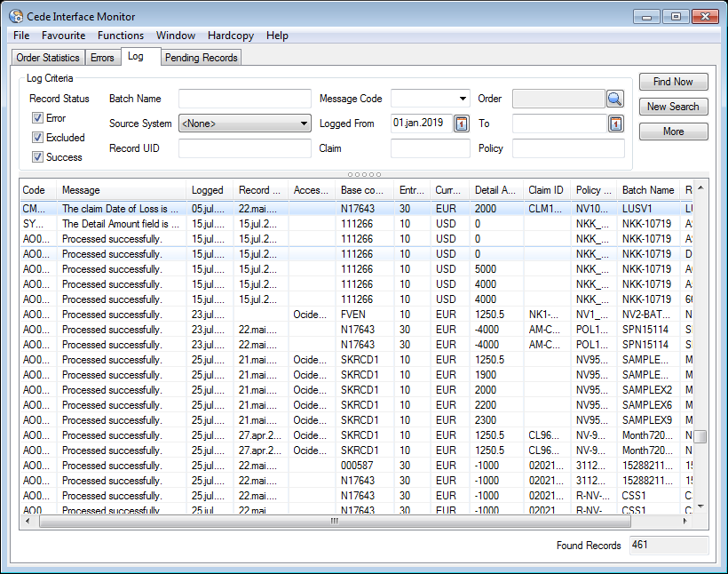Click the New Search button
The image size is (728, 574).
(673, 107)
